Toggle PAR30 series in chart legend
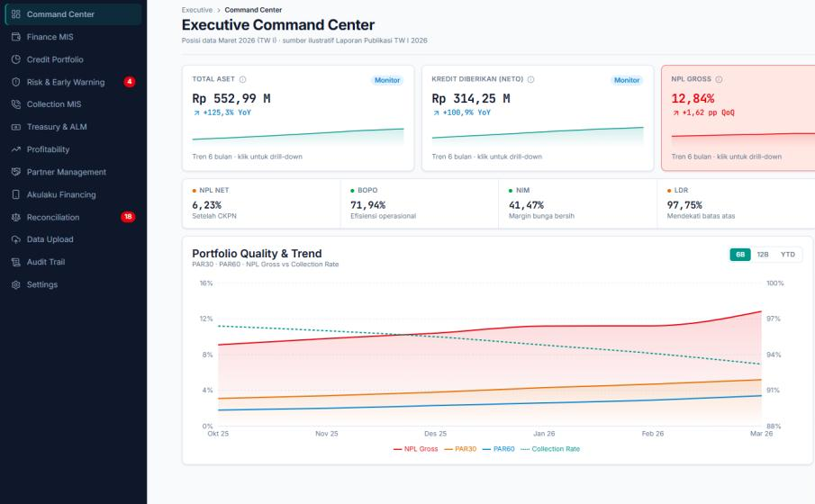This screenshot has height=504, width=815. pyautogui.click(x=460, y=449)
